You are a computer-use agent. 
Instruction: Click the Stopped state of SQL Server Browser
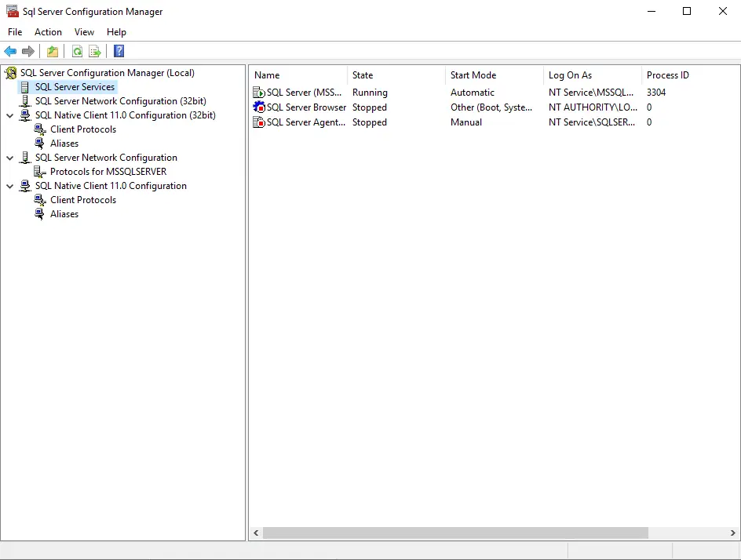click(370, 107)
